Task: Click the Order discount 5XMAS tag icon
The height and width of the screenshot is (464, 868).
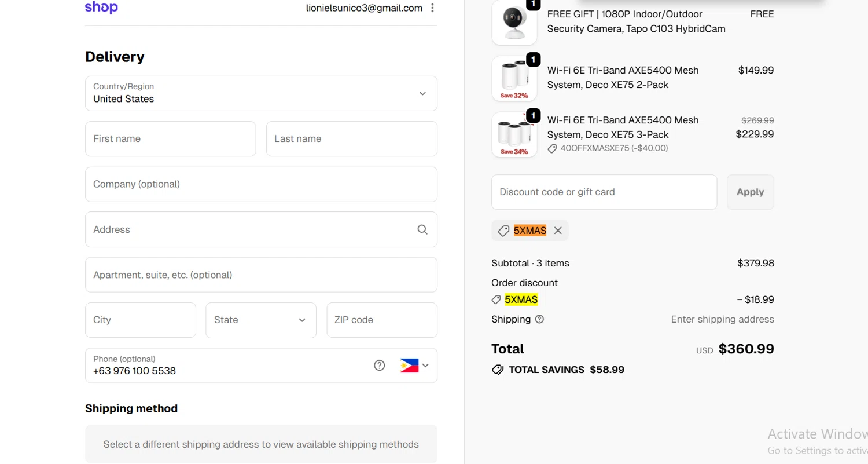Action: (x=496, y=299)
